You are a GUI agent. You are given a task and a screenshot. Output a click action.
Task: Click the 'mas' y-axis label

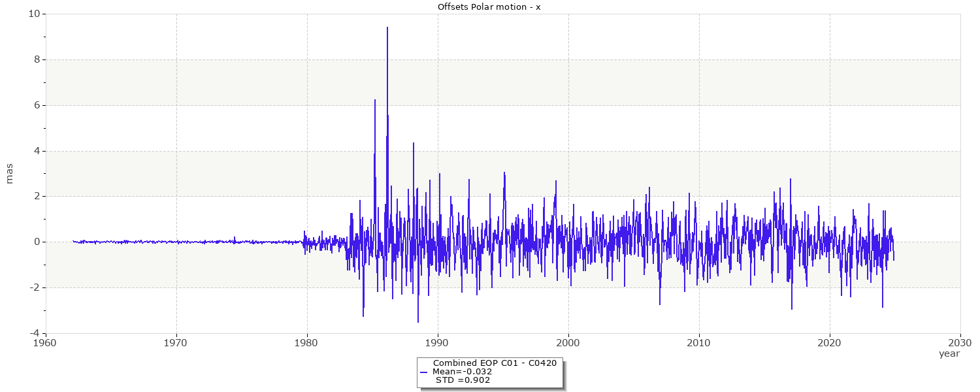pyautogui.click(x=9, y=174)
